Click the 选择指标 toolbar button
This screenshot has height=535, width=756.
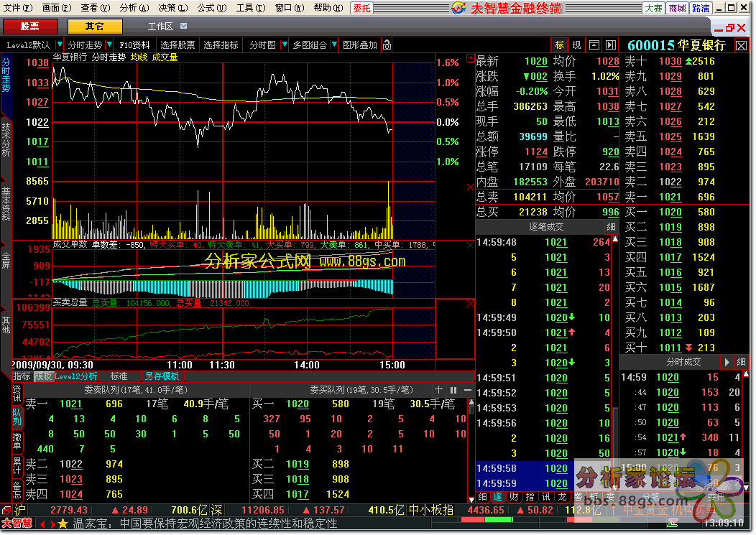(x=221, y=45)
